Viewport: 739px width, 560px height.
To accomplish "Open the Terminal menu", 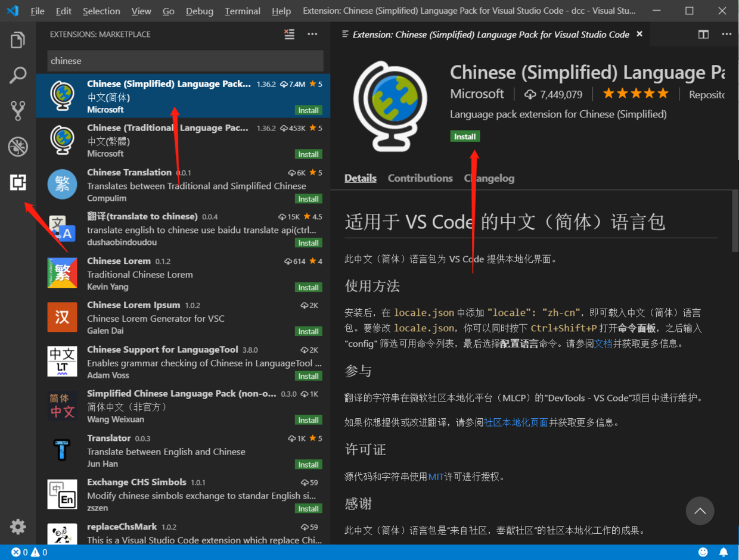I will click(x=243, y=11).
